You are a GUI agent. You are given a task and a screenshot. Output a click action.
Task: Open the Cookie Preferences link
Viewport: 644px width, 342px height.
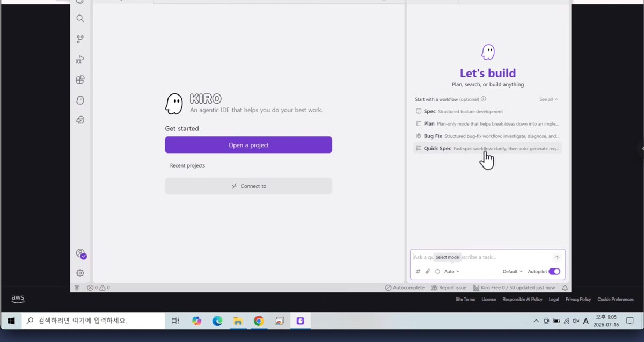(616, 300)
